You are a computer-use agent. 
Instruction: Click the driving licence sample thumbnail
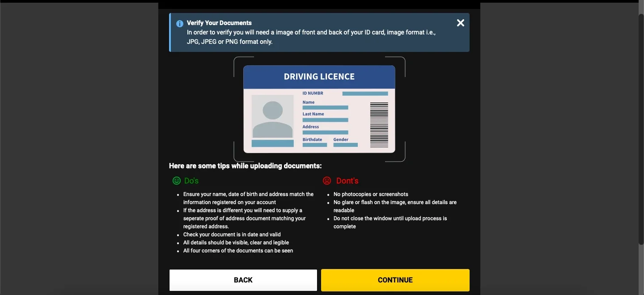click(x=319, y=109)
